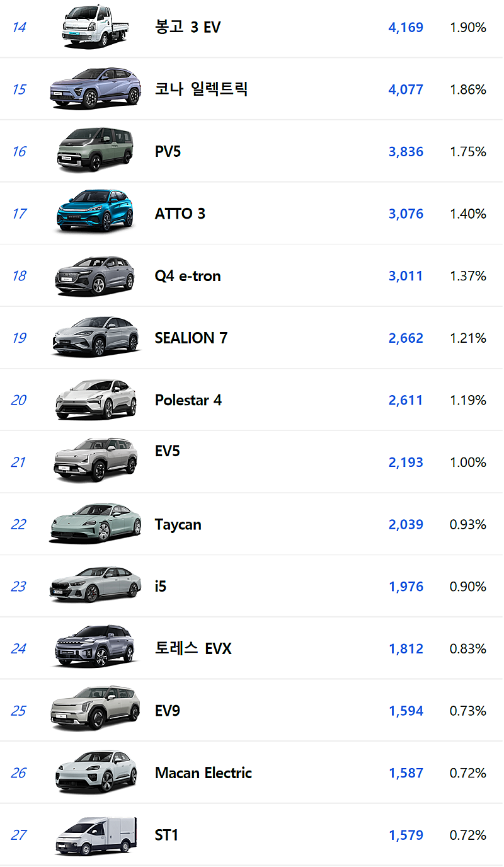Open the 봉고 3 EV model link
Viewport: 504px width, 867px height.
tap(188, 27)
